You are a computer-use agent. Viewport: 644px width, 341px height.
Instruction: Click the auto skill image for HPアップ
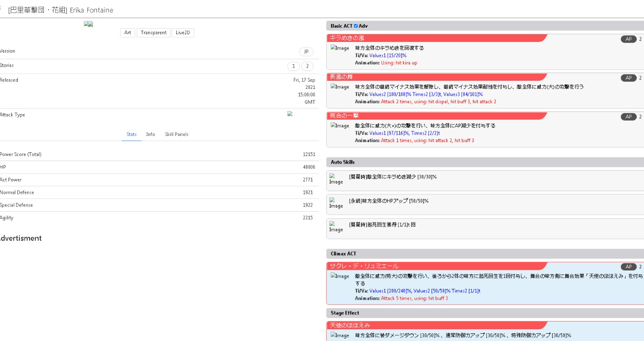(x=336, y=203)
